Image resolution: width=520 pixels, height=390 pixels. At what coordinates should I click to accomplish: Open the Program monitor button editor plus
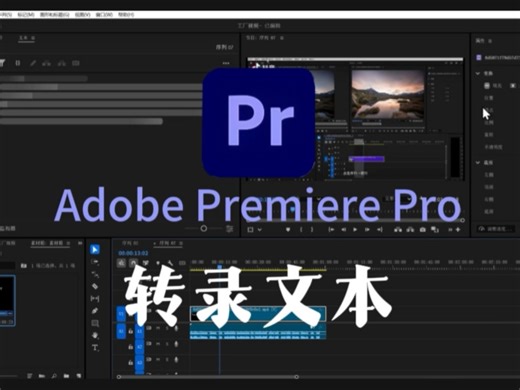tap(458, 230)
